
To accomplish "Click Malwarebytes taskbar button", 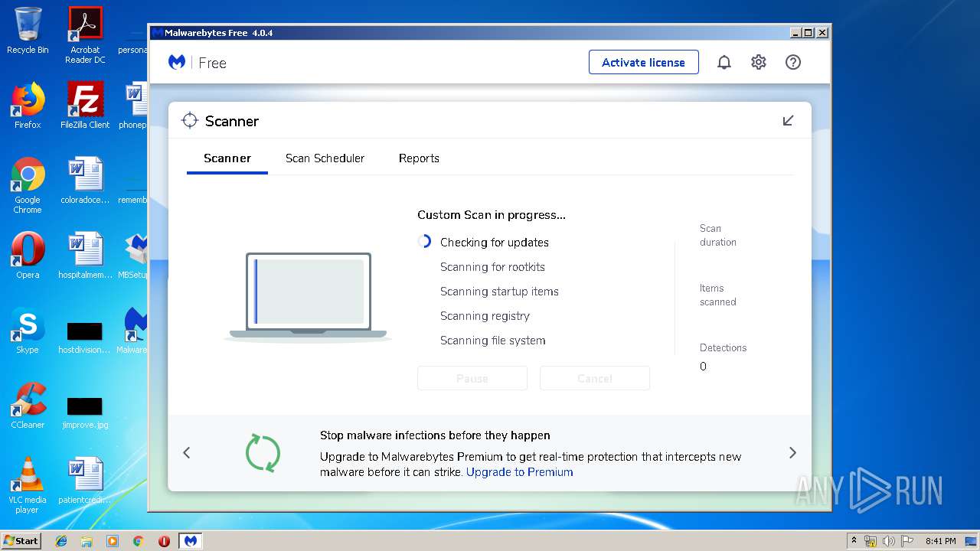I will (x=190, y=540).
